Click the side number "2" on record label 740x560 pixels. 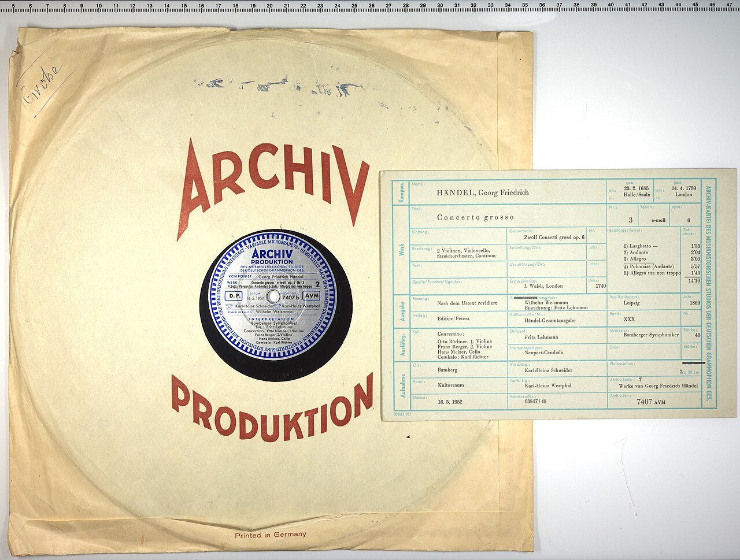point(317,284)
